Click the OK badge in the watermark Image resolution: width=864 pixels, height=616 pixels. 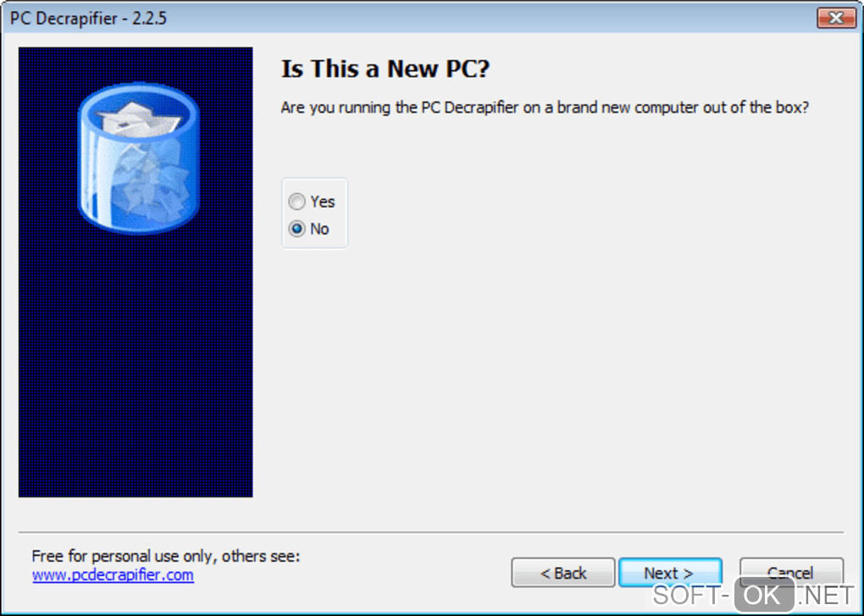(x=765, y=595)
